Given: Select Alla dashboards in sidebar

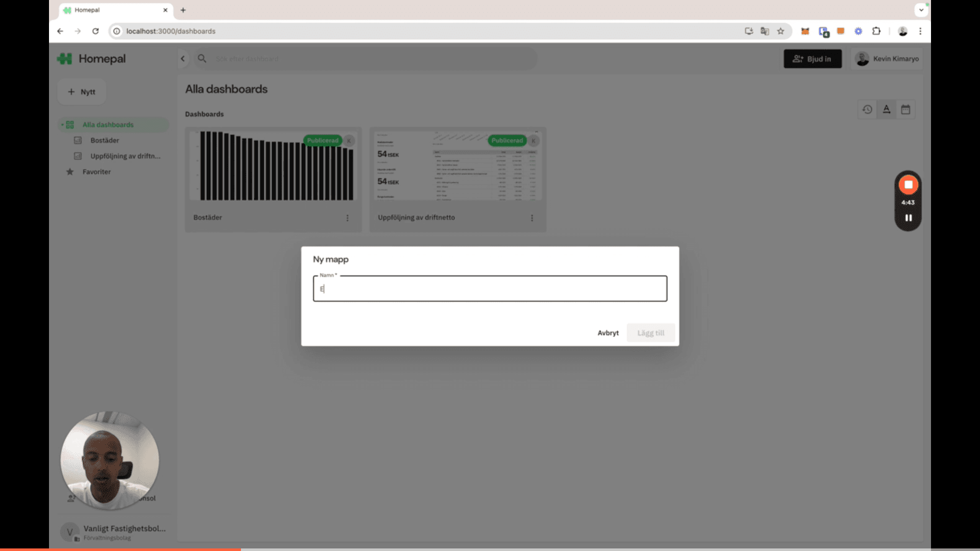Looking at the screenshot, I should point(113,124).
